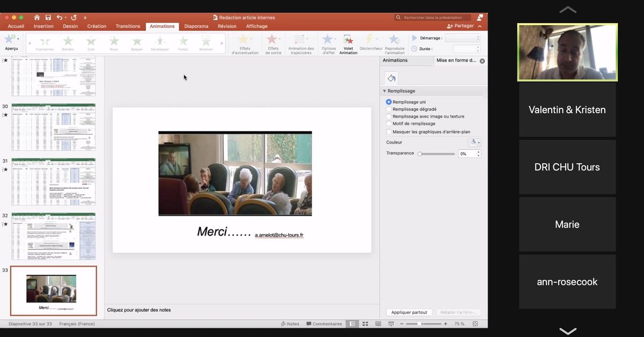Viewport: 644px width, 337px height.
Task: Switch to Normal view in status bar
Action: coord(353,324)
